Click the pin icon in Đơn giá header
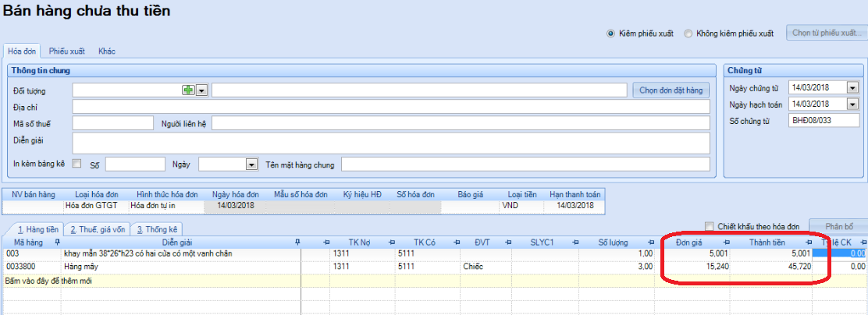 coord(725,242)
